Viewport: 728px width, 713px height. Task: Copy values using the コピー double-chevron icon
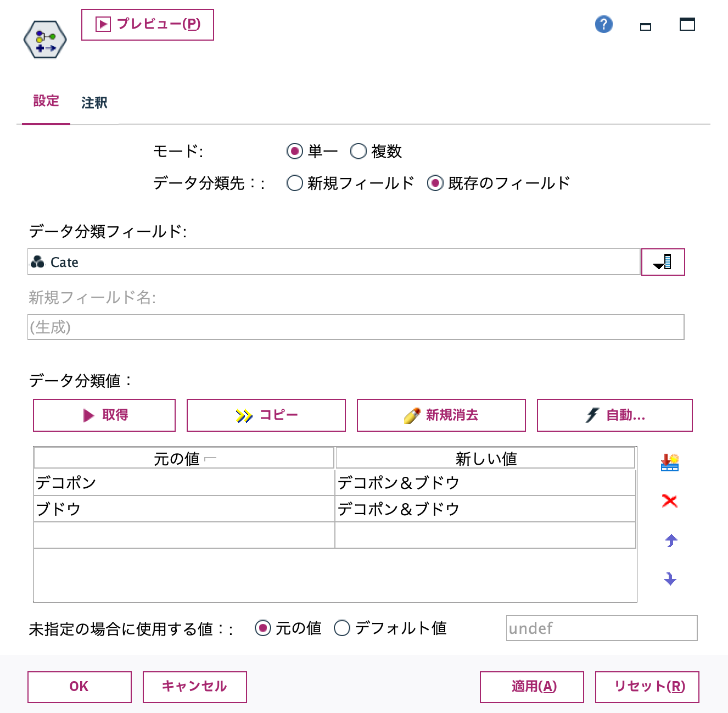(266, 415)
